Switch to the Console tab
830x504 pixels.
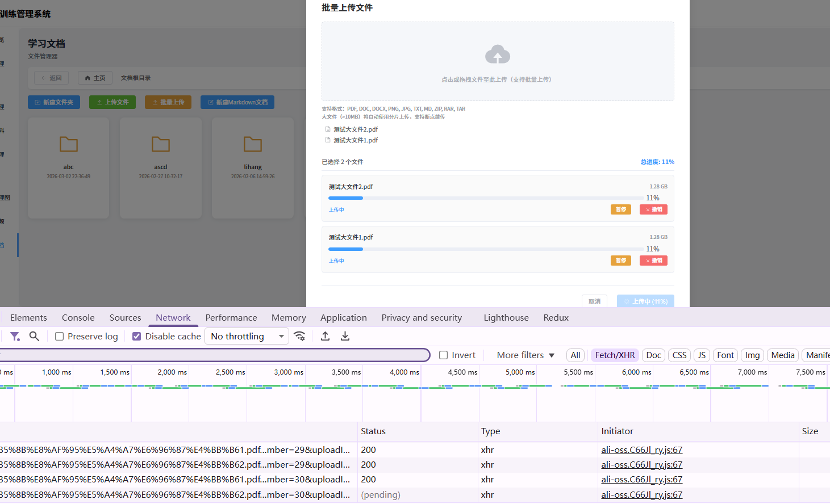point(78,318)
